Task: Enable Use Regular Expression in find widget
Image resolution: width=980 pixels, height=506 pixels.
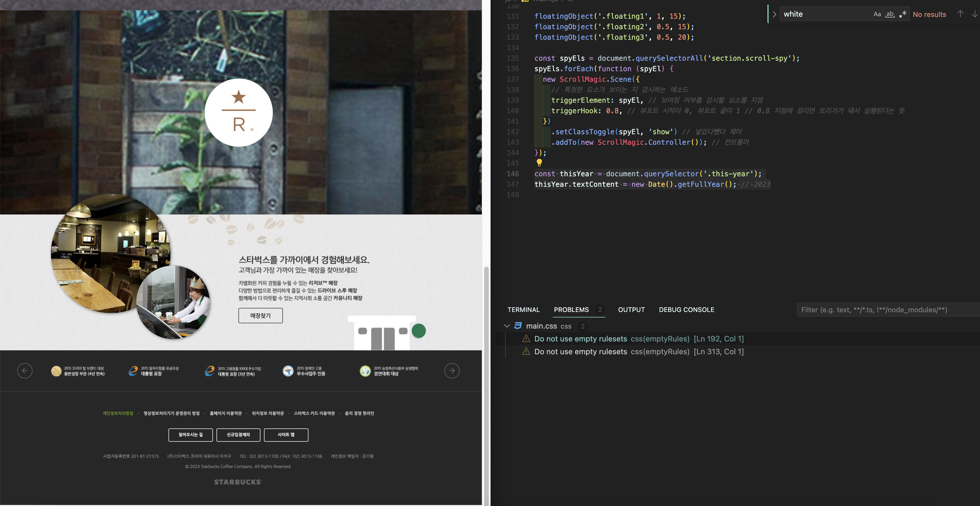Action: click(903, 14)
